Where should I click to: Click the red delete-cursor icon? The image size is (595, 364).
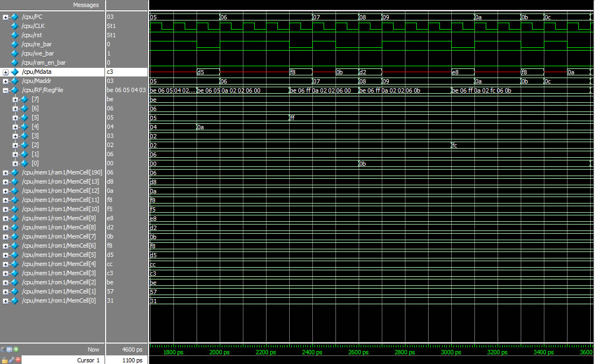[x=17, y=360]
